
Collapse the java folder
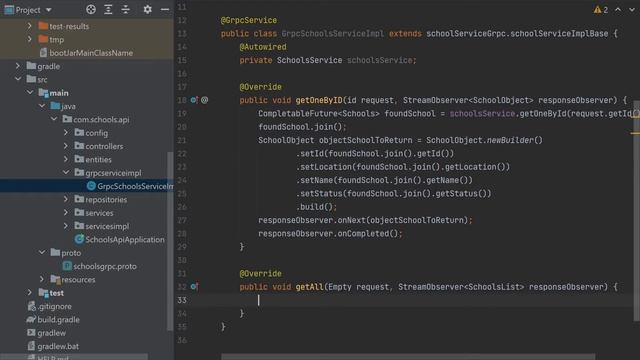pos(42,106)
